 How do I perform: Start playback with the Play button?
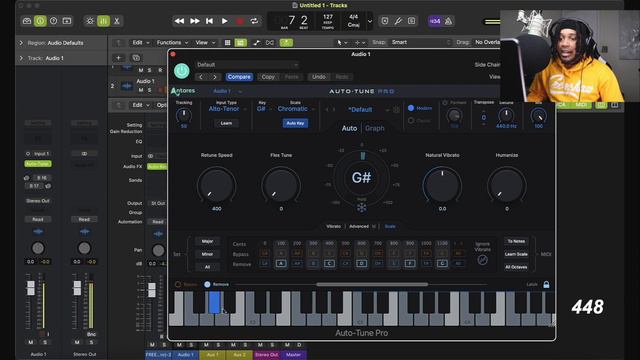(x=224, y=21)
